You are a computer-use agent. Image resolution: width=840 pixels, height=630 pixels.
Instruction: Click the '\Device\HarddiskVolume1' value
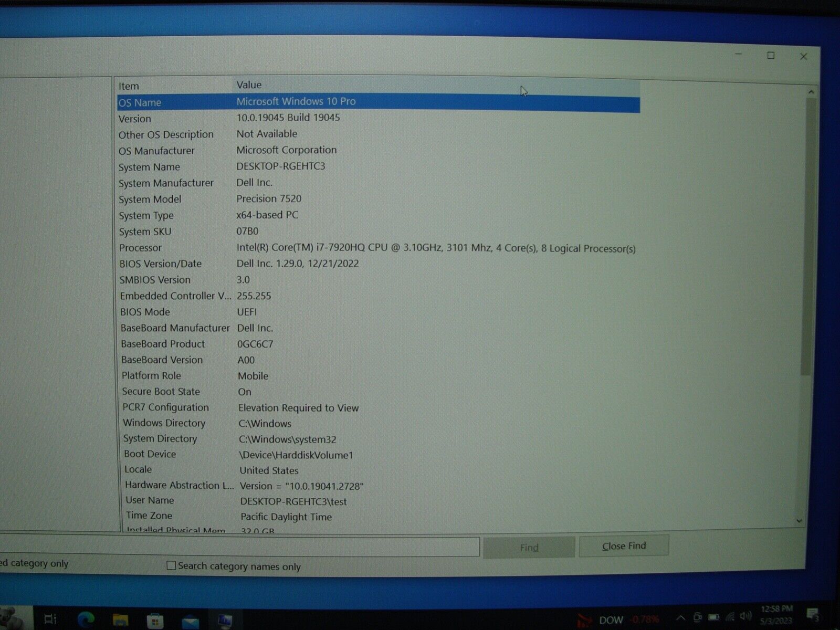coord(297,455)
